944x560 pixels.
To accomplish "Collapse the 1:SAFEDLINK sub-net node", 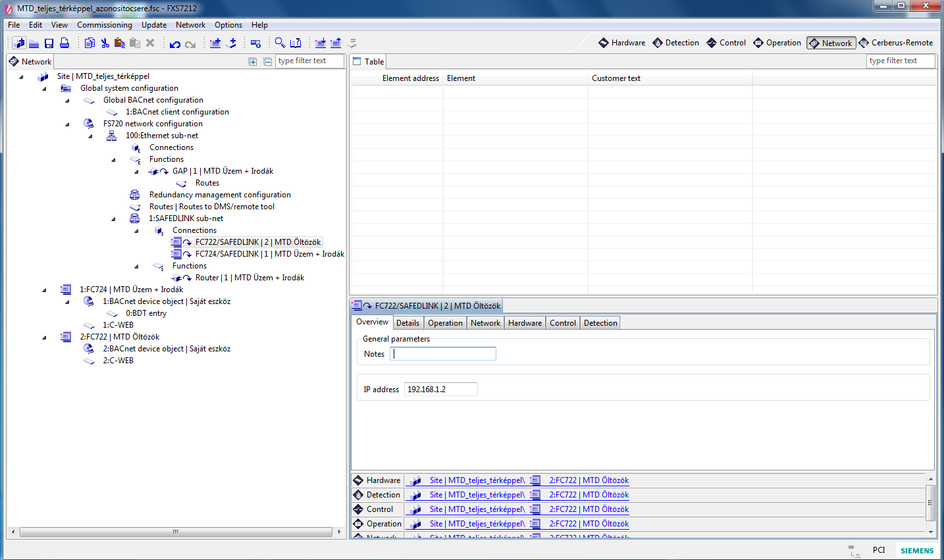I will (x=113, y=219).
